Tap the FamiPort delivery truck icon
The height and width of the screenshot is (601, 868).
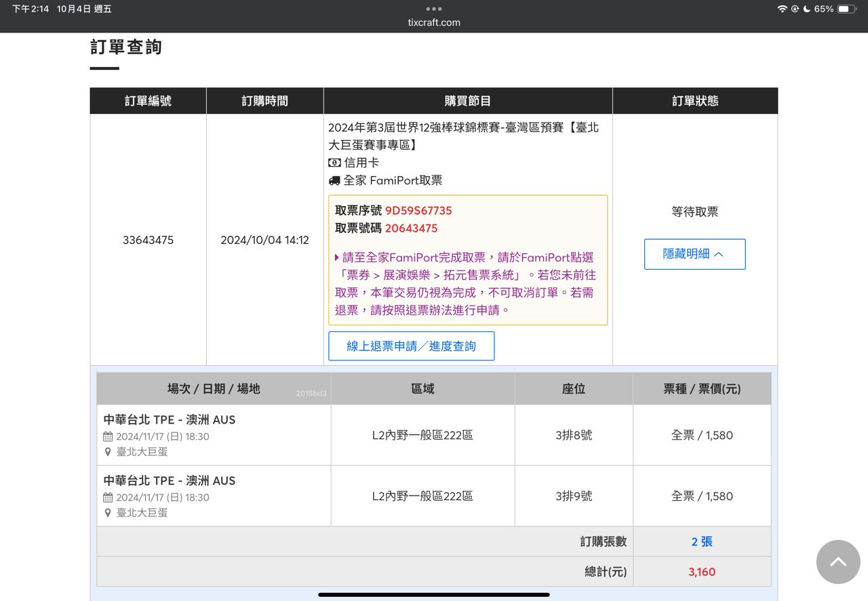(x=334, y=181)
